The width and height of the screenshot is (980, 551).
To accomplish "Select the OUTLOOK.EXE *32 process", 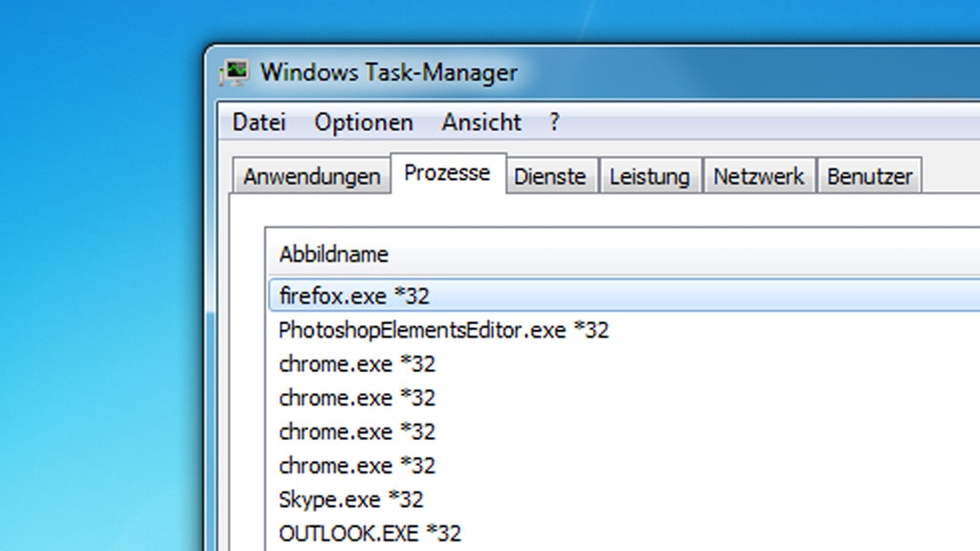I will [624, 533].
